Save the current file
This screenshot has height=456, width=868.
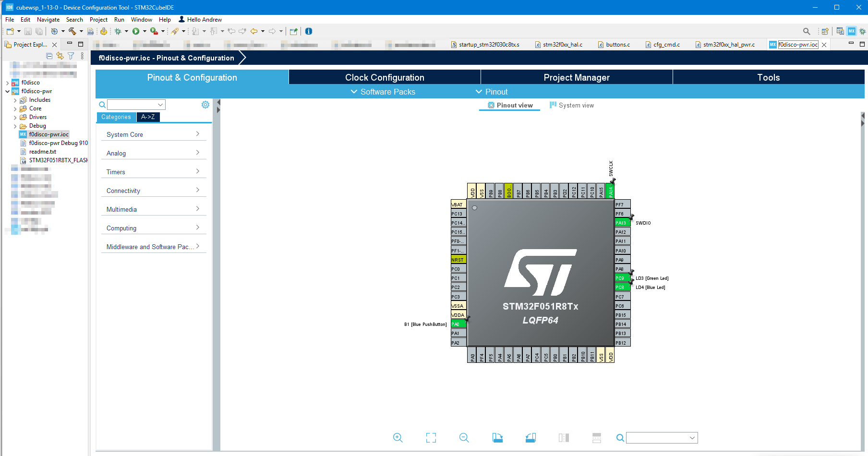coord(27,31)
